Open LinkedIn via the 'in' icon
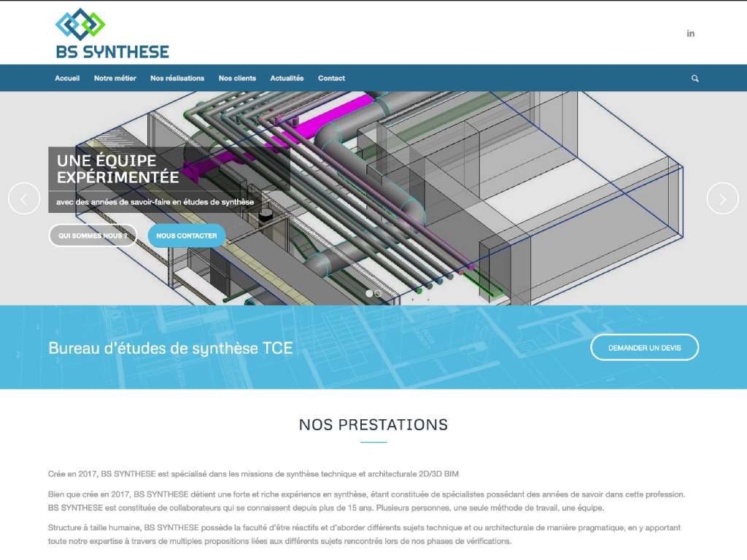The image size is (747, 560). tap(690, 33)
